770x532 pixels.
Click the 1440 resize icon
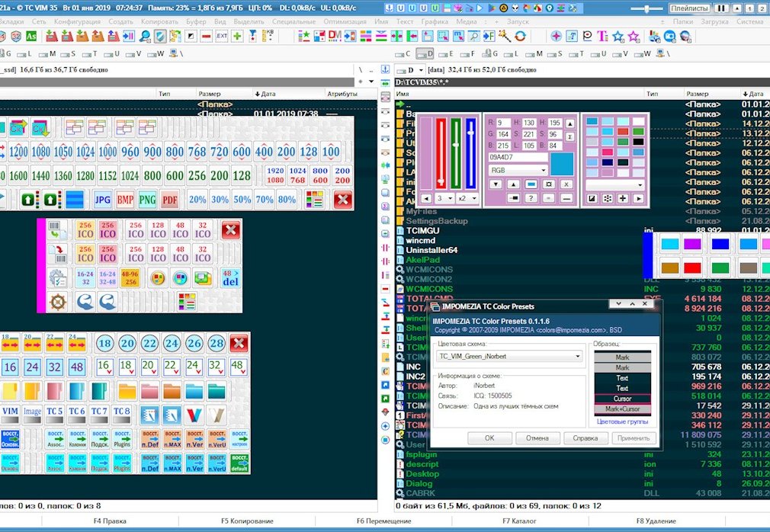point(40,176)
